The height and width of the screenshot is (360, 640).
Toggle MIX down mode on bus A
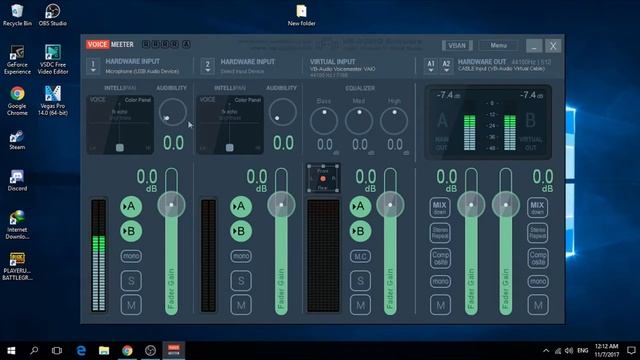(440, 207)
